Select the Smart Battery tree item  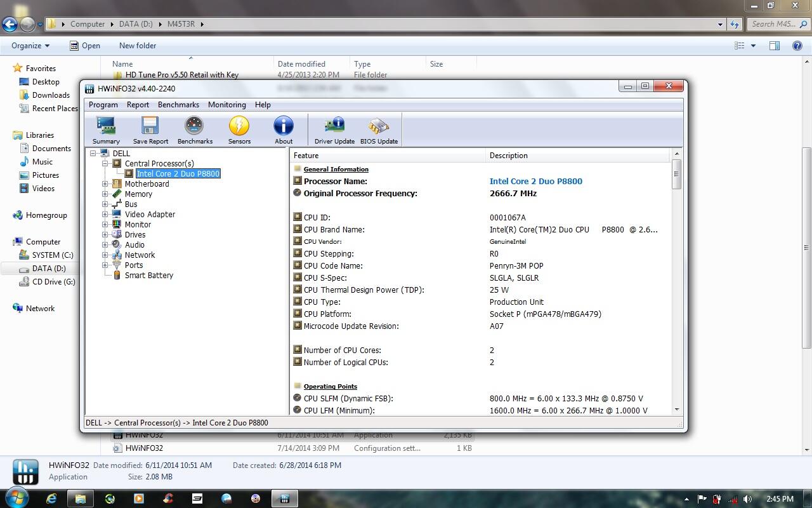pos(148,275)
